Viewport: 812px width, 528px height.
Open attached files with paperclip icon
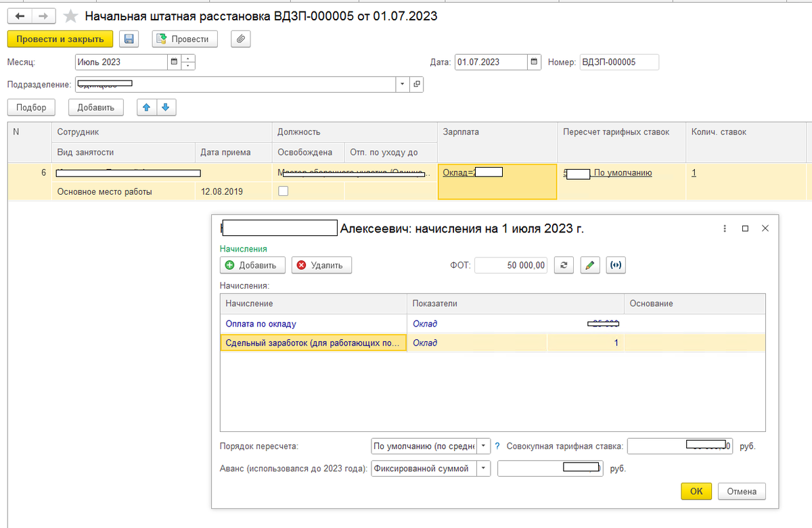click(x=241, y=39)
